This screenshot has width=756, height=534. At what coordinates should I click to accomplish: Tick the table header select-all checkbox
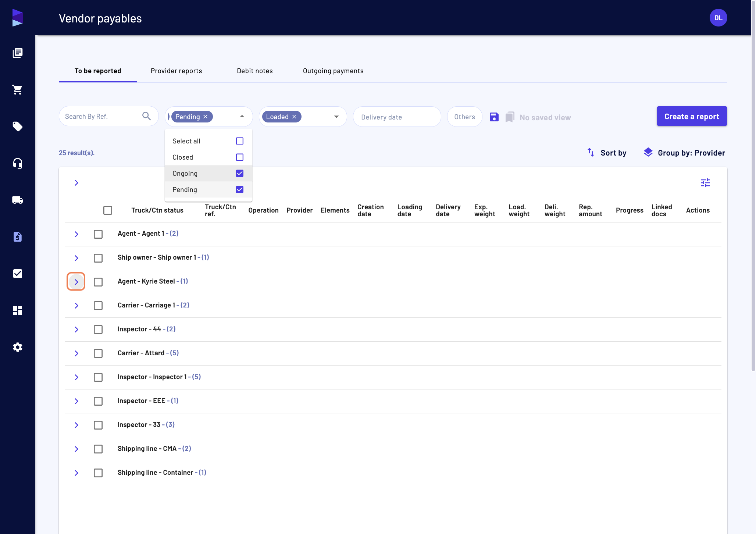(x=108, y=210)
